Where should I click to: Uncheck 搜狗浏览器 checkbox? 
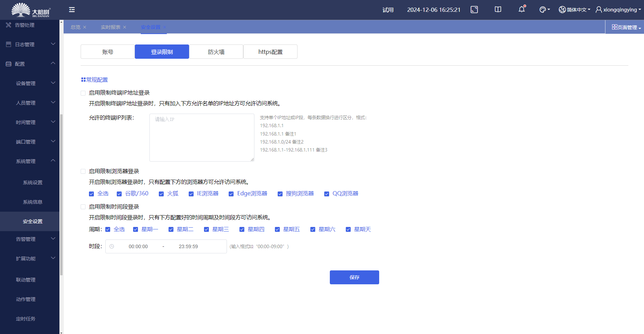tap(280, 194)
